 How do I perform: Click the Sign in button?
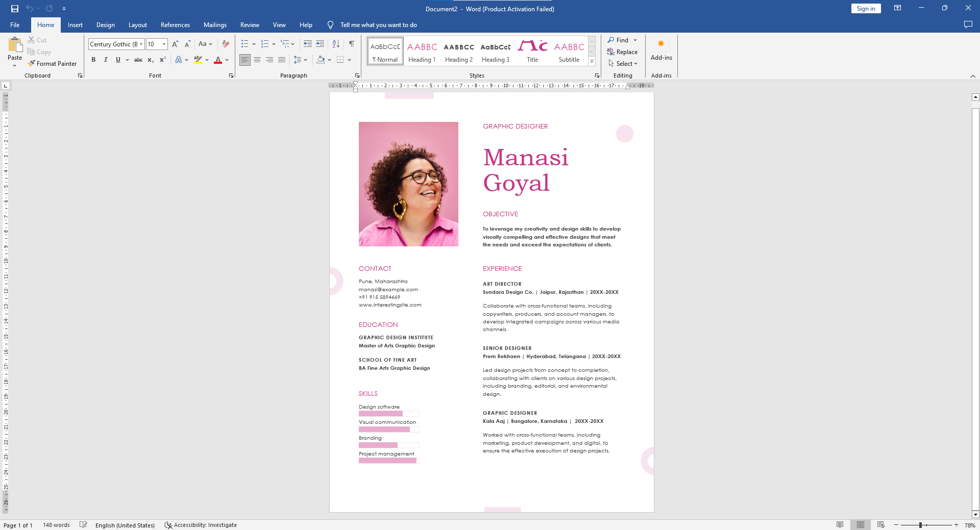866,8
